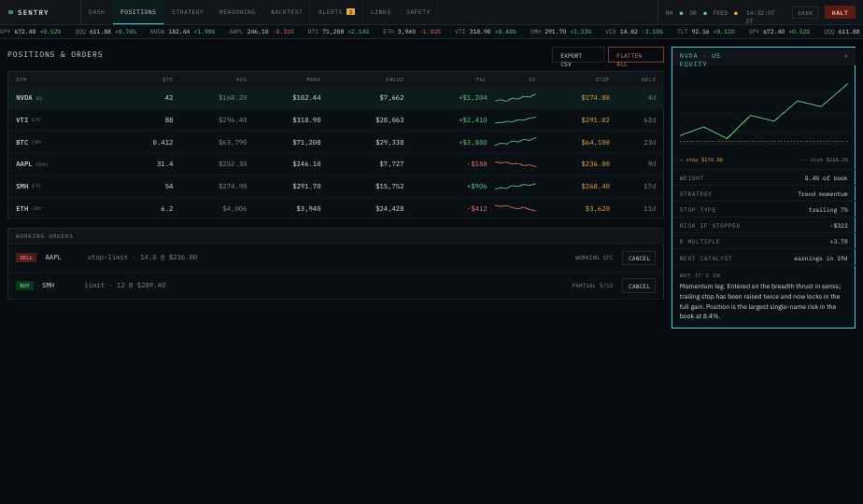Click the Sentry logo icon
863x504 pixels.
10,12
